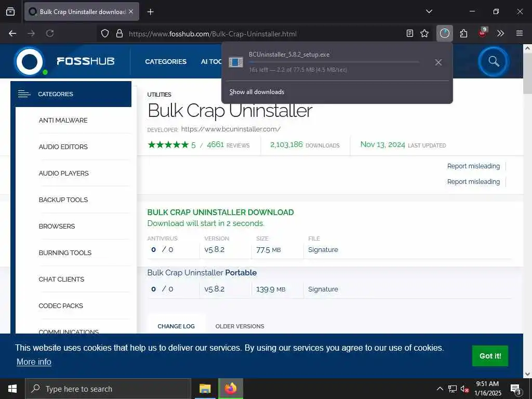Open the 4661 reviews link
This screenshot has height=399, width=532.
(x=228, y=145)
